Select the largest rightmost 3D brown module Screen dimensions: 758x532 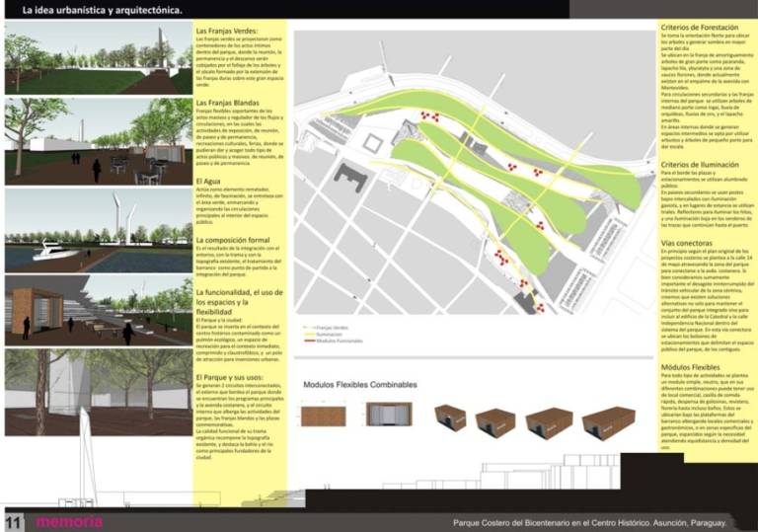point(609,421)
